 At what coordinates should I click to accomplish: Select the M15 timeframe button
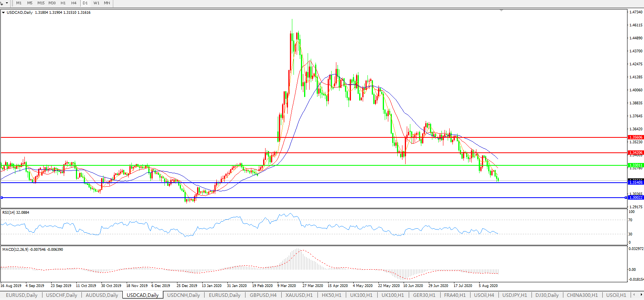pyautogui.click(x=41, y=3)
